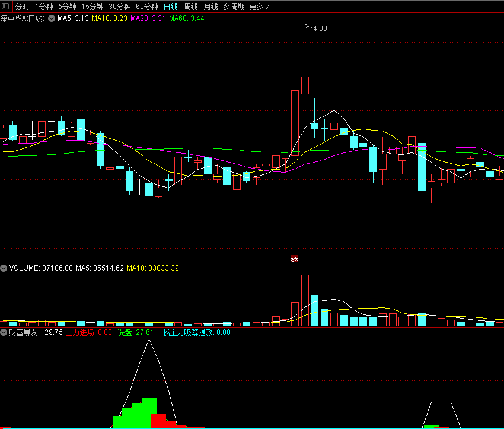Click the MA10: 3.23 label
Screen dimensions: 504x429
click(x=110, y=18)
